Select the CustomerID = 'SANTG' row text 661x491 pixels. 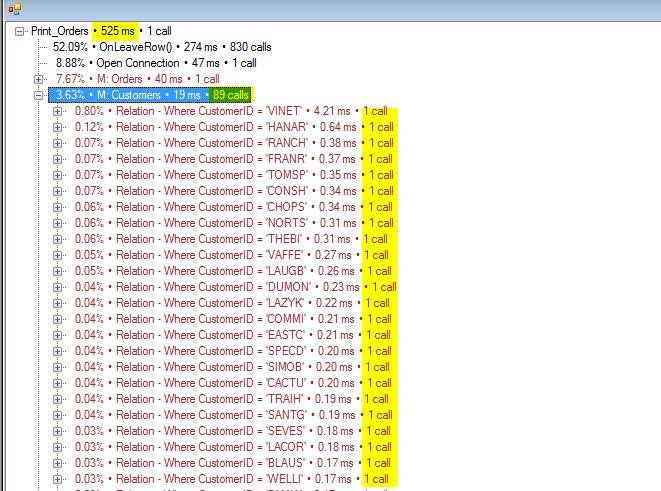click(234, 416)
